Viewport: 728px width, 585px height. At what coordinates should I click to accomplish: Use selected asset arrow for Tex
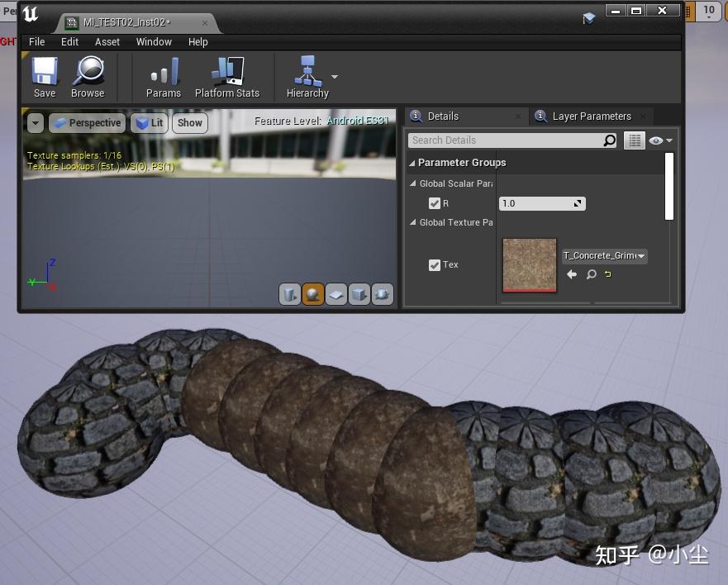point(572,274)
